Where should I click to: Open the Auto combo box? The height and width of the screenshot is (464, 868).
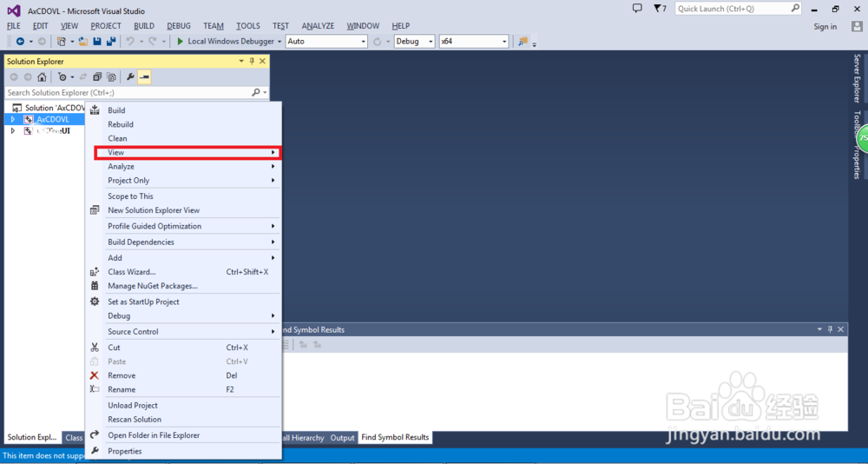pyautogui.click(x=326, y=42)
